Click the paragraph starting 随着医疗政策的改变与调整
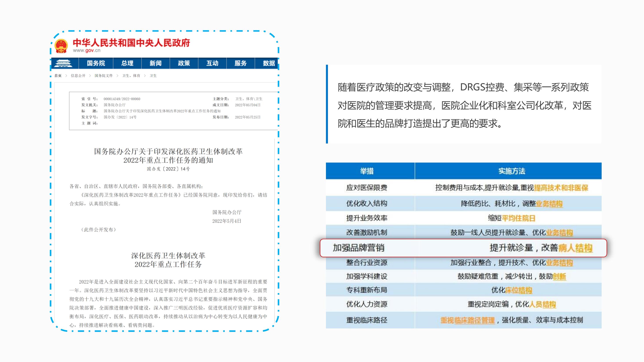Viewport: 644px width, 362px height. (x=464, y=106)
